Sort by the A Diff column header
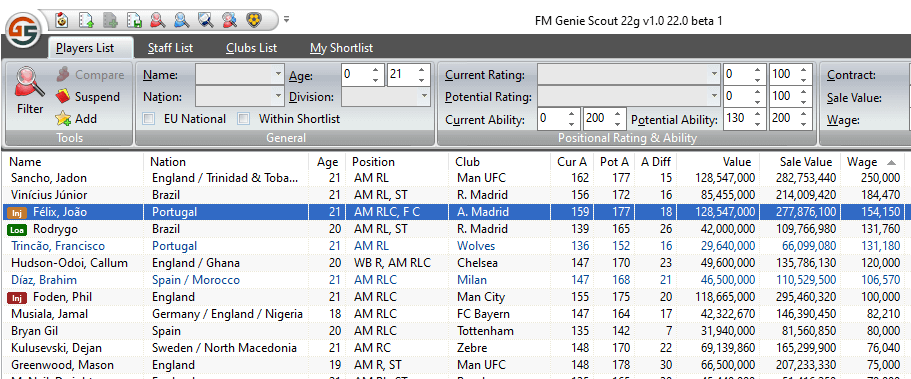Screen dimensions: 911x379 tap(655, 162)
